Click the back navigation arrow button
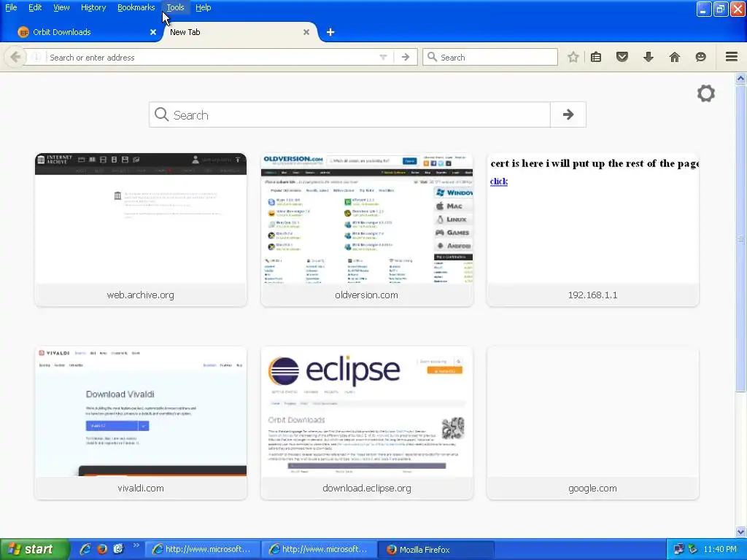 [15, 57]
